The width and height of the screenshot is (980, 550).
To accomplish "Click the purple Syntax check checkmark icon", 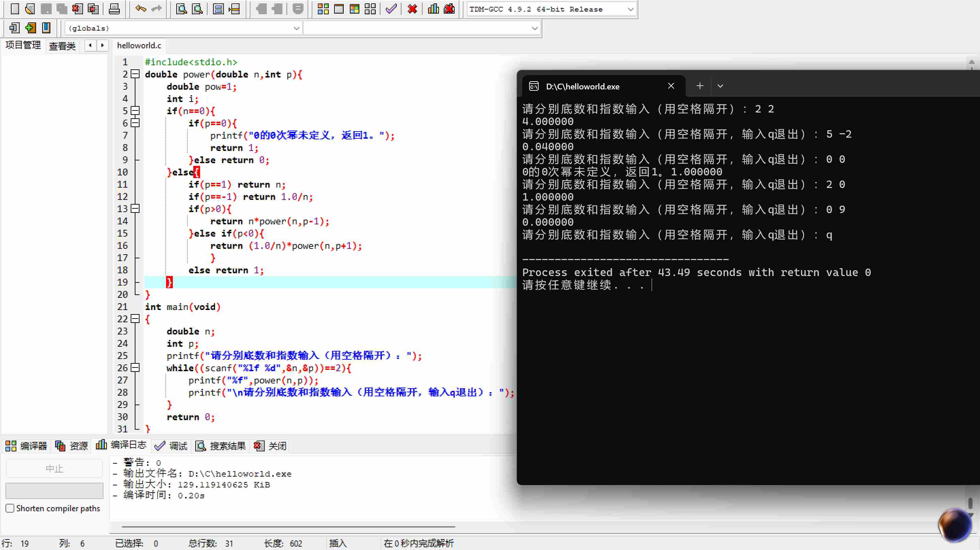I will [x=391, y=8].
